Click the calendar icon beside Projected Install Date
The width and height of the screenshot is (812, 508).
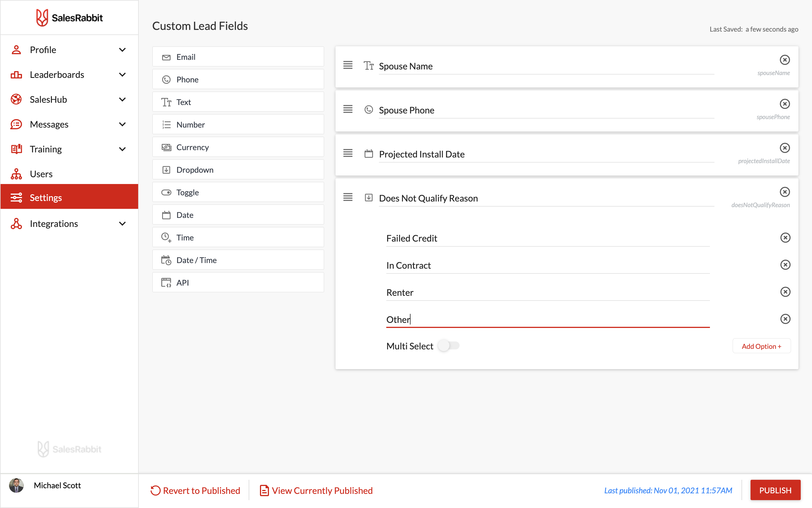tap(369, 154)
